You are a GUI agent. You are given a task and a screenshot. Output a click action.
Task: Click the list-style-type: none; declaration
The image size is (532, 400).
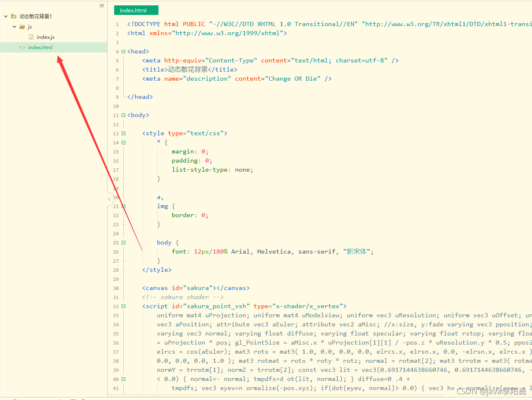point(213,170)
